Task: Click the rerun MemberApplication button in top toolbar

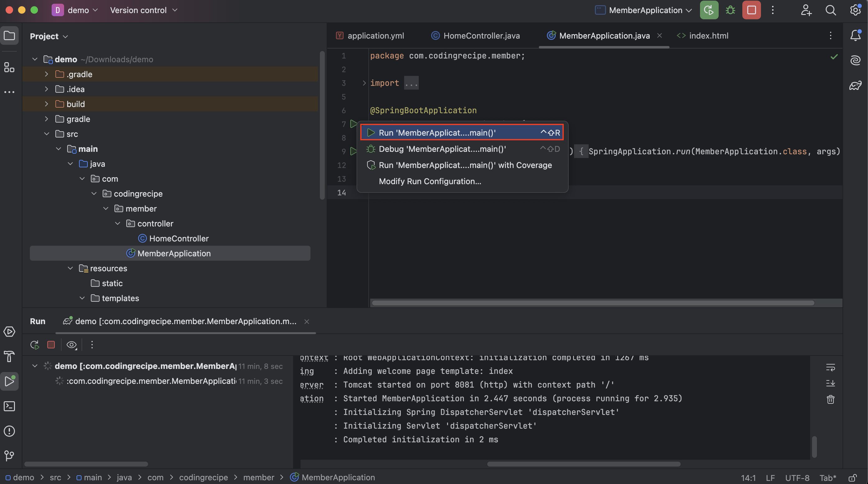Action: tap(709, 10)
